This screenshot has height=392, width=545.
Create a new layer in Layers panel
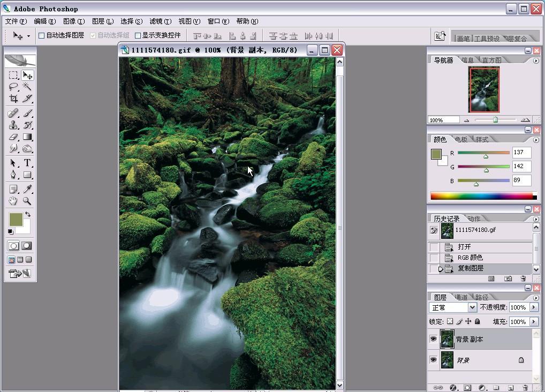click(511, 388)
